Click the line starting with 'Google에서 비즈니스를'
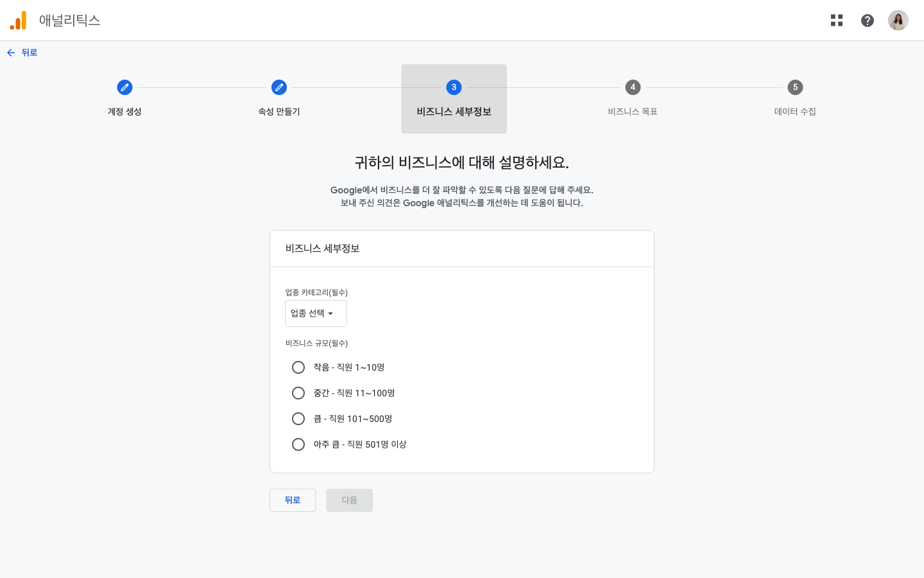924x578 pixels. [462, 190]
